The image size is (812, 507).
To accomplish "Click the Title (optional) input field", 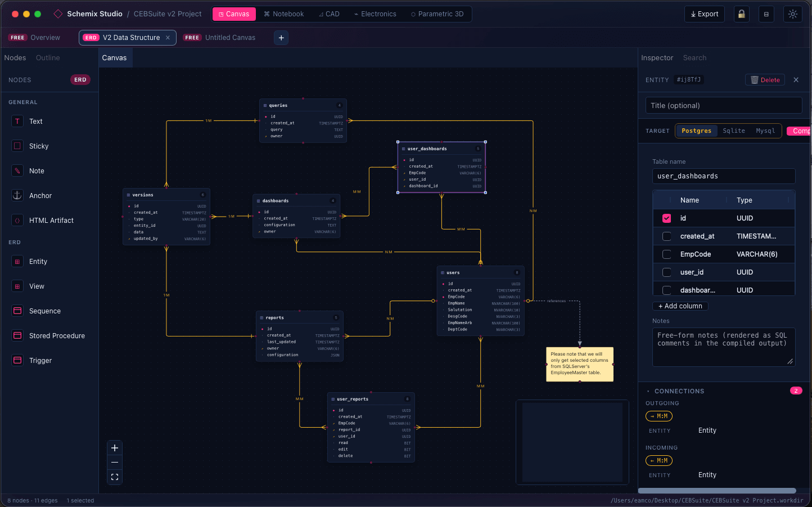I will 724,105.
